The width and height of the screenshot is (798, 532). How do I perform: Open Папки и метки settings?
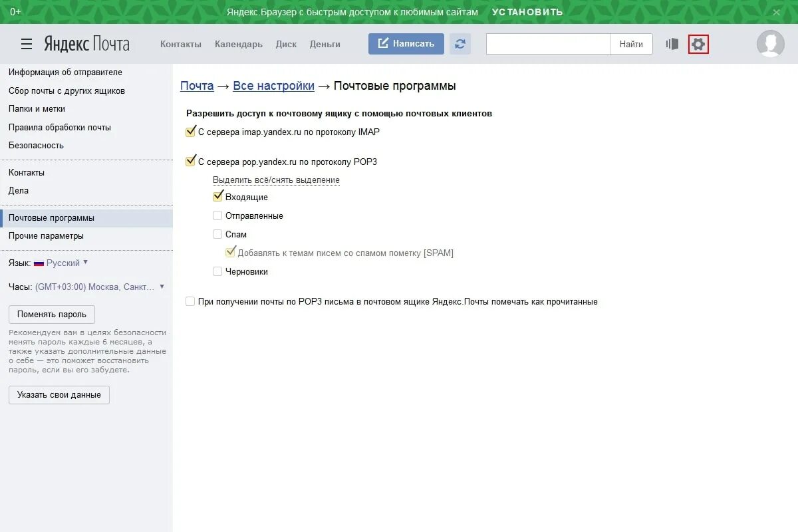pyautogui.click(x=37, y=109)
